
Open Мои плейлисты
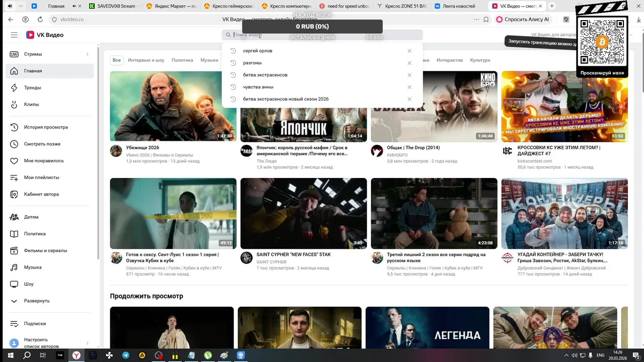pos(49,177)
